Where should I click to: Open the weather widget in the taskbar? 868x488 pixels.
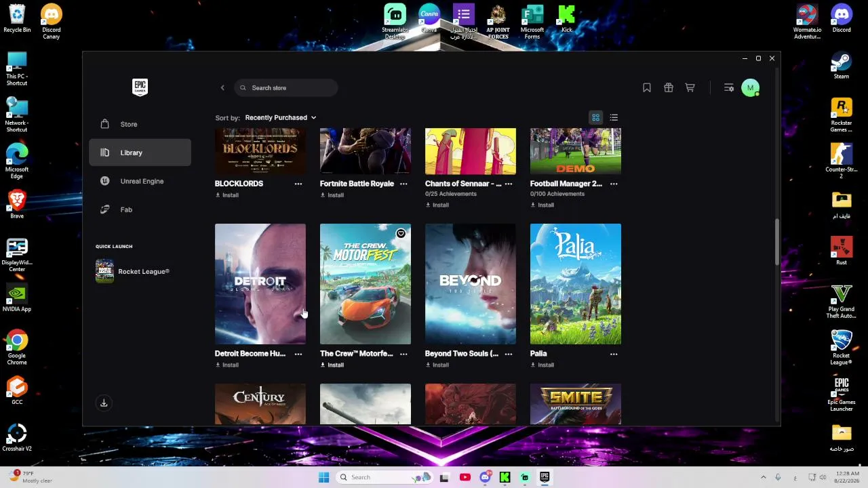31,477
